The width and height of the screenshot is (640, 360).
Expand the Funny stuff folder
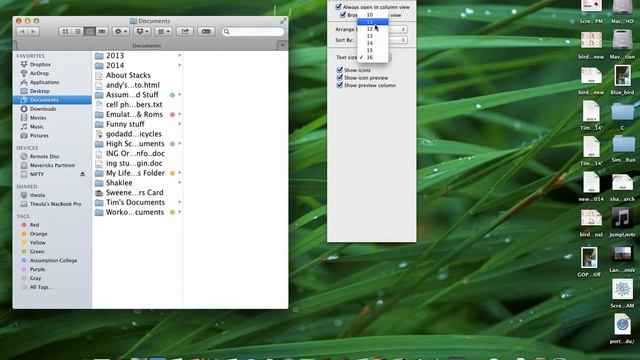[180, 124]
